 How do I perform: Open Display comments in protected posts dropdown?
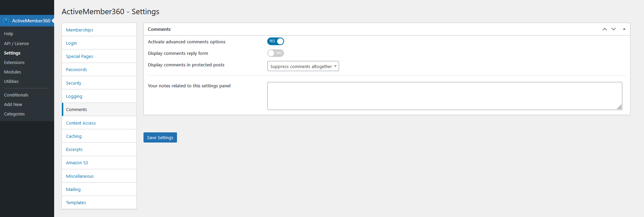coord(303,66)
